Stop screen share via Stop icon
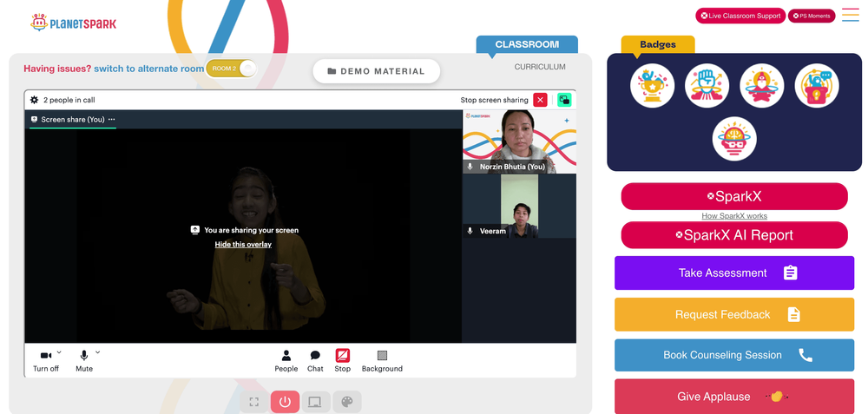 (x=343, y=361)
